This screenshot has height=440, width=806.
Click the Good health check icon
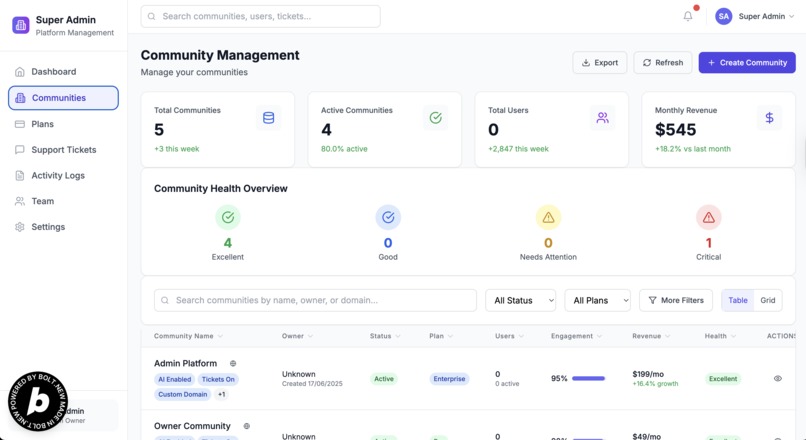point(388,217)
